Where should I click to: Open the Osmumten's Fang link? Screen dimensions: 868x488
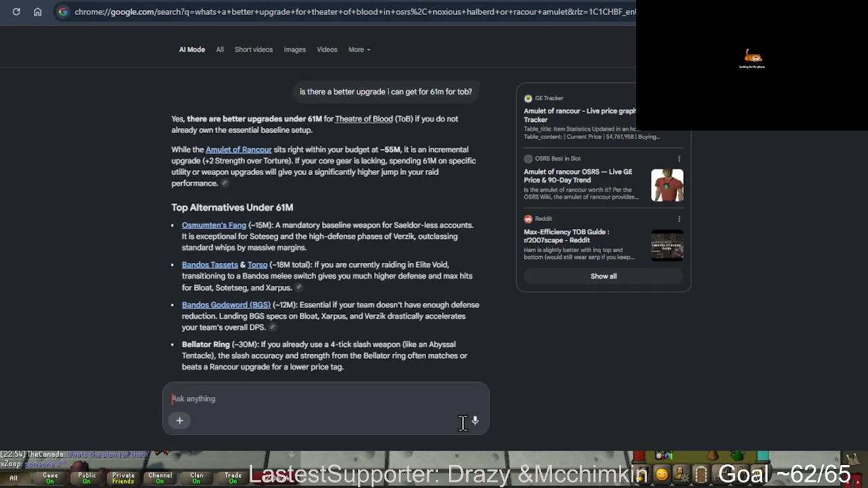point(214,225)
